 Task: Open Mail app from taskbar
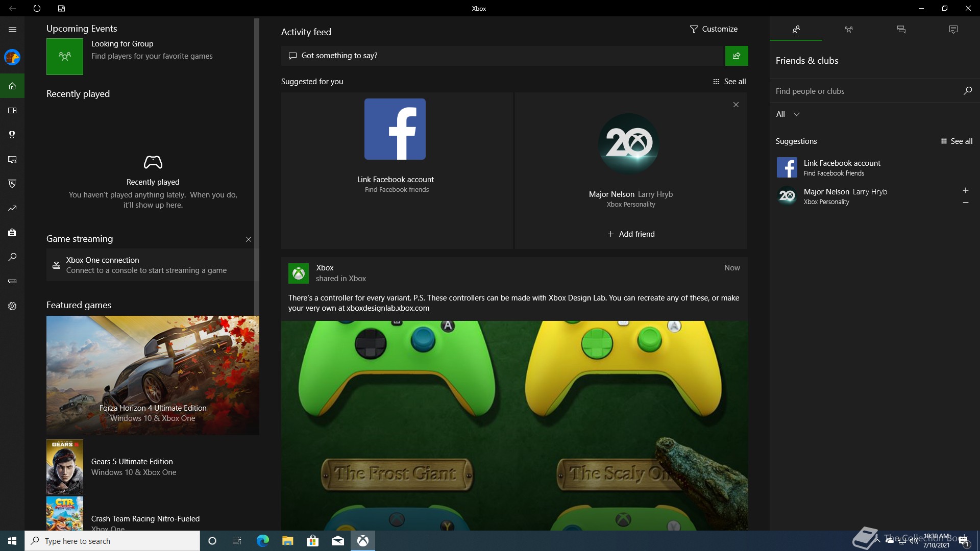(x=337, y=541)
